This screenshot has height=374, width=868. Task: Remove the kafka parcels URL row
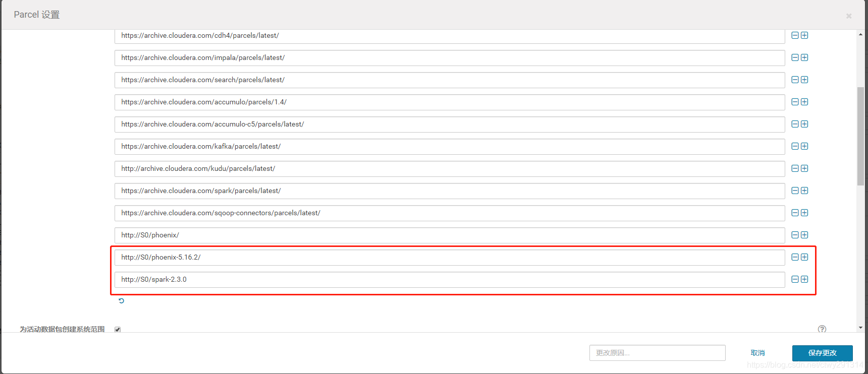point(795,146)
